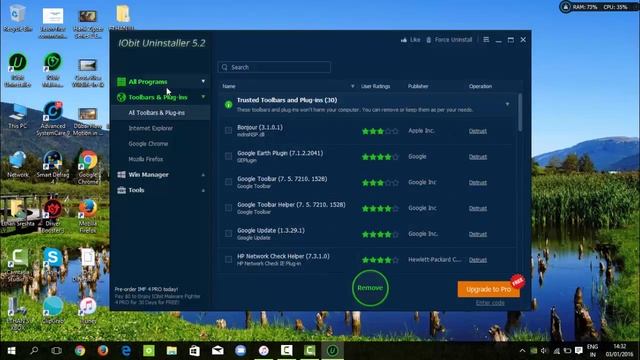
Task: Open Mozilla Firefox desktop shortcut
Action: (88, 216)
